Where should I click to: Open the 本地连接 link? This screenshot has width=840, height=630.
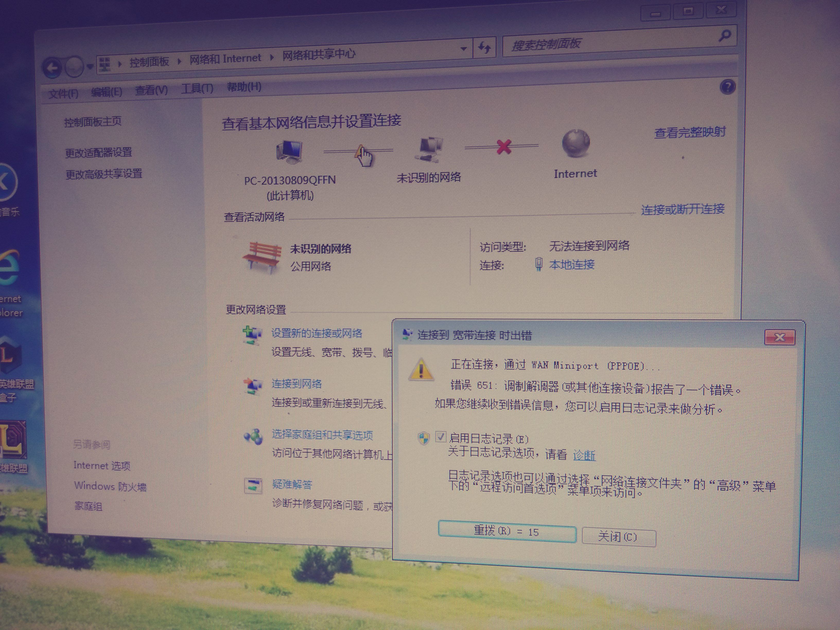(572, 264)
